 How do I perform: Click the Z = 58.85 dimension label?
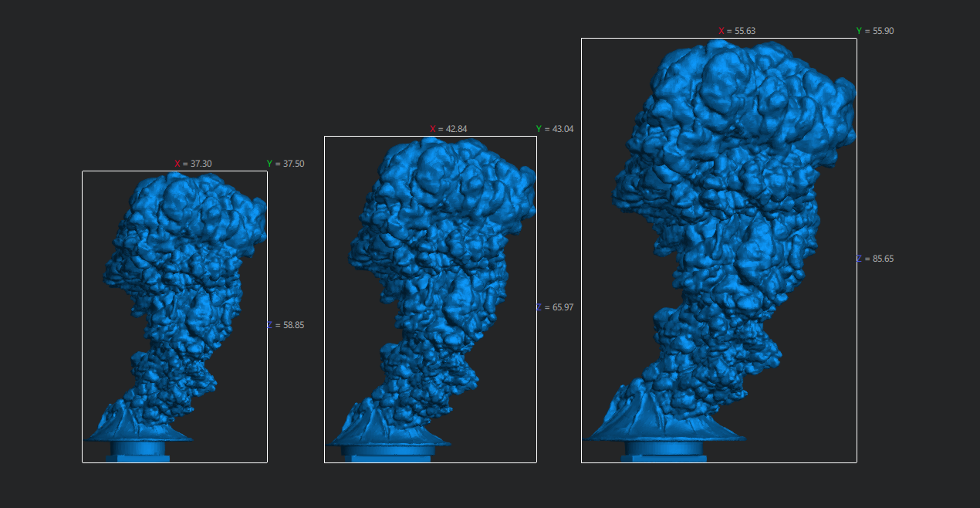tap(286, 325)
